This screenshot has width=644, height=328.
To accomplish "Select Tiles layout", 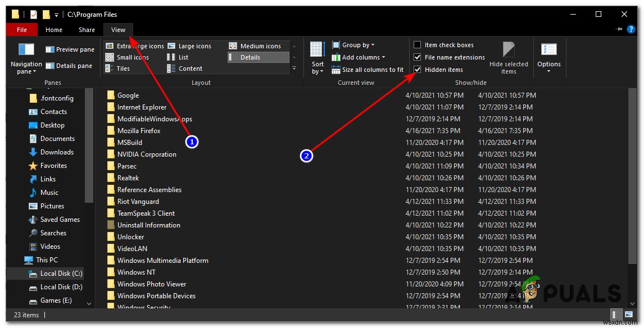I will [117, 69].
